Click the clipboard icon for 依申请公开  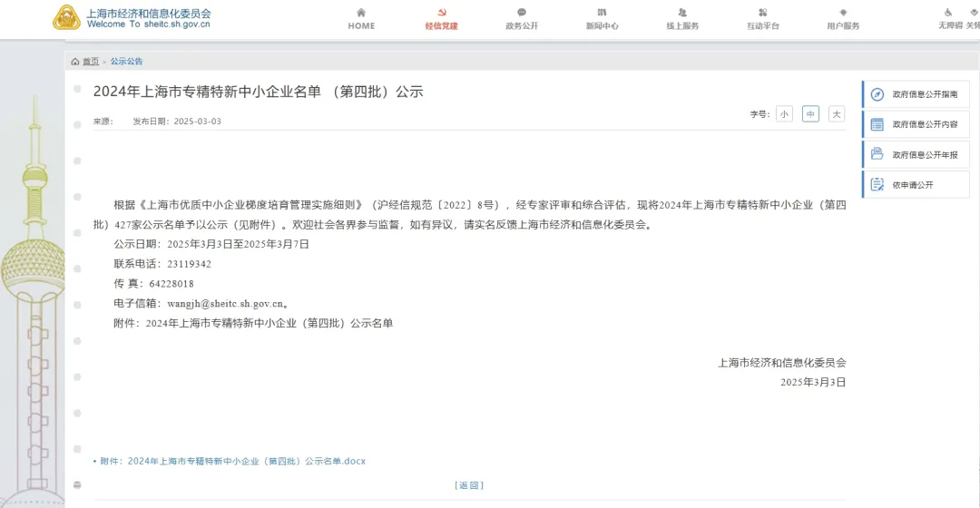point(877,185)
